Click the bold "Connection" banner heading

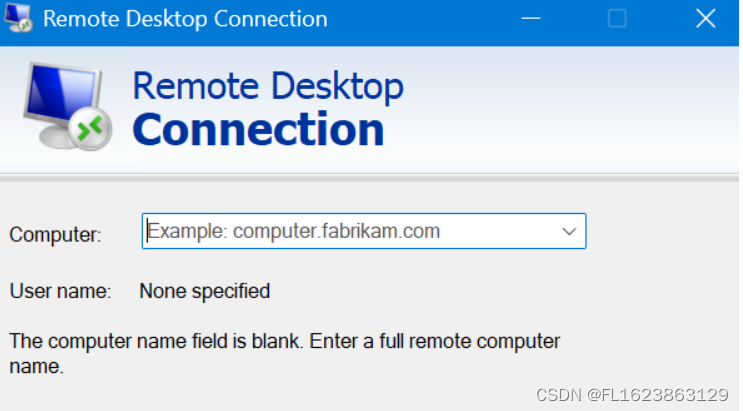[x=258, y=130]
